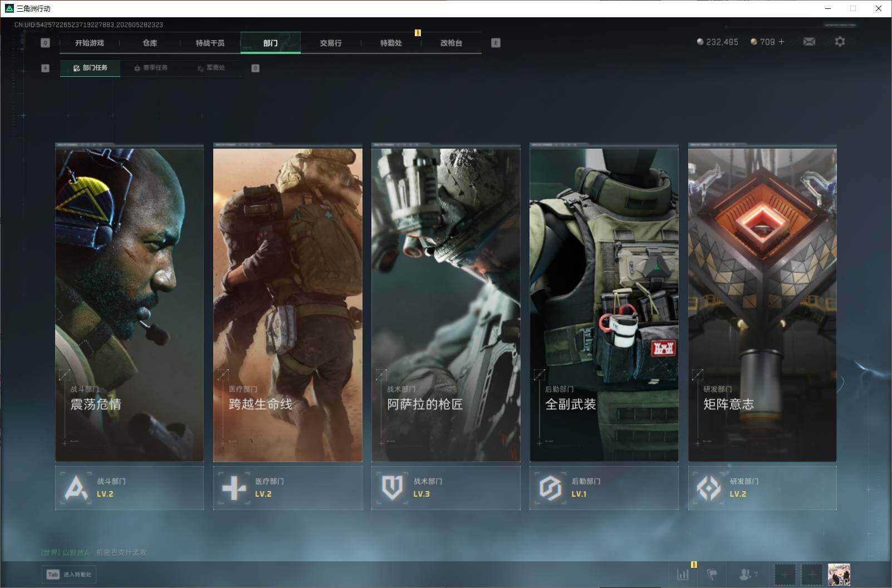Open the 特勤处 tab
The image size is (892, 588).
(391, 43)
